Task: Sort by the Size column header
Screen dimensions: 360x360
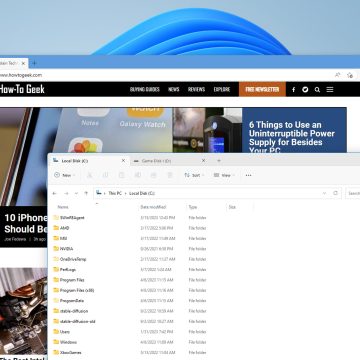Action: [x=232, y=207]
